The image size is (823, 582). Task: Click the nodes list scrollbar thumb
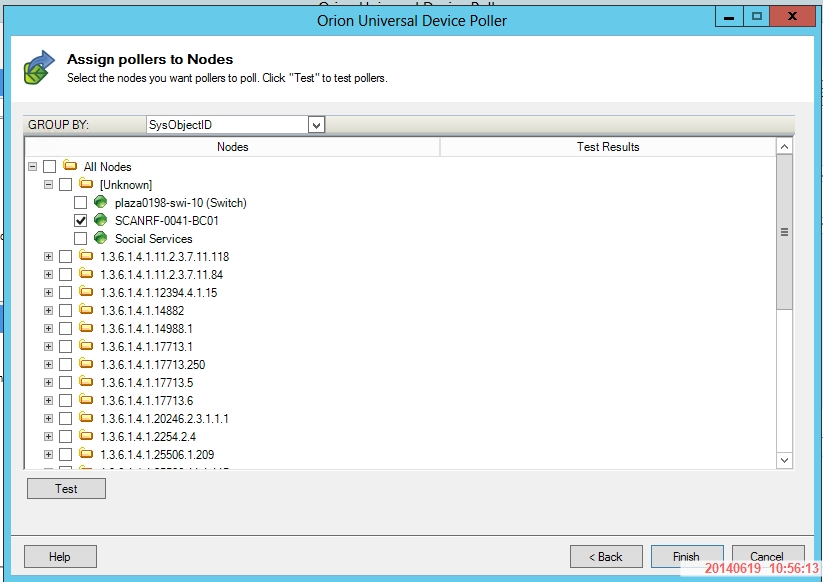tap(784, 232)
